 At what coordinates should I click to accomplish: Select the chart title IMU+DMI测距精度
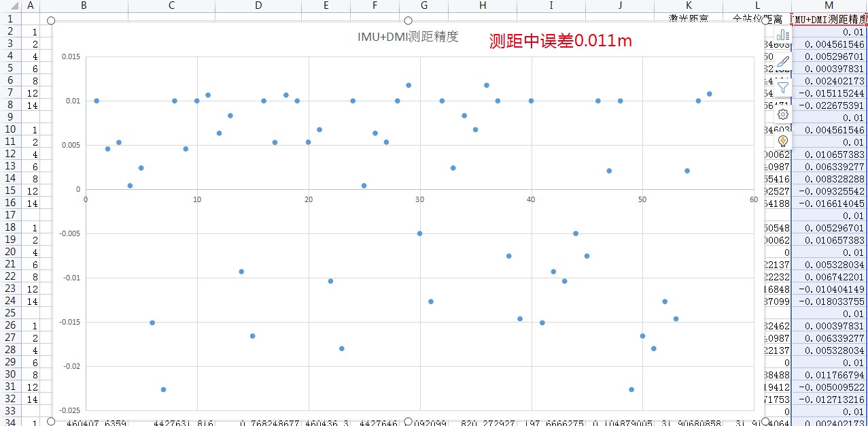point(408,37)
